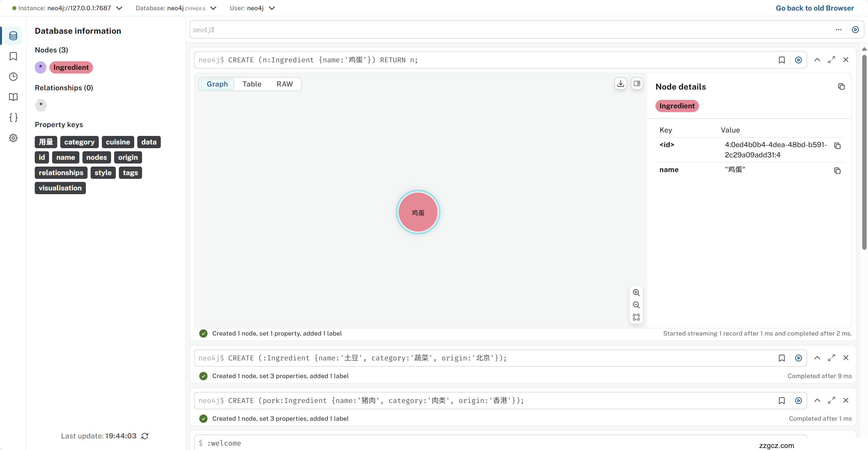Image resolution: width=868 pixels, height=450 pixels.
Task: Zoom in on the graph view
Action: [x=636, y=293]
